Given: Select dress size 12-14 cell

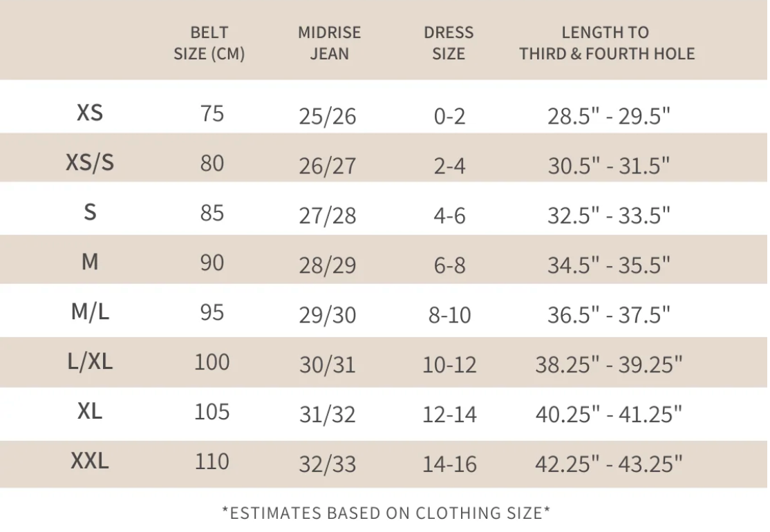Looking at the screenshot, I should tap(449, 415).
